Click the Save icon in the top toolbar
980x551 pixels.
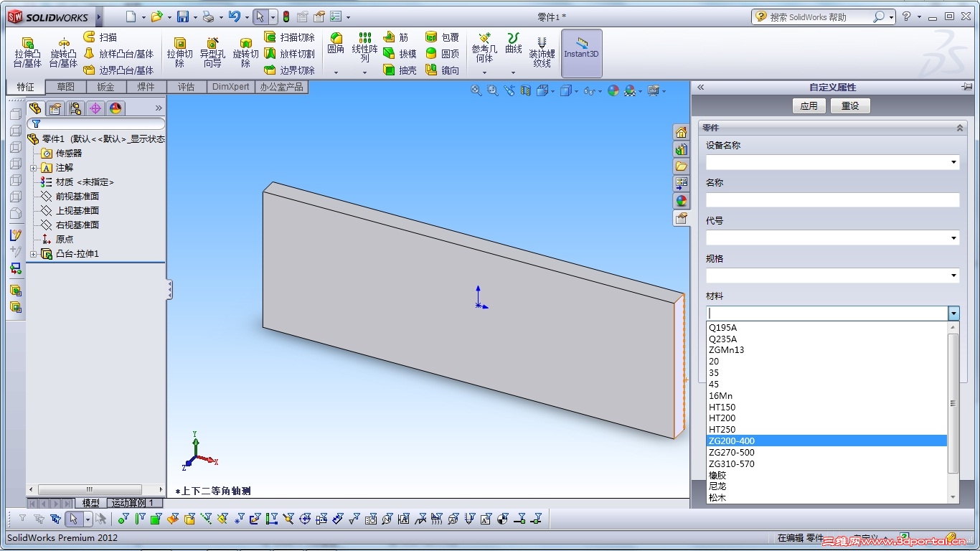click(183, 17)
